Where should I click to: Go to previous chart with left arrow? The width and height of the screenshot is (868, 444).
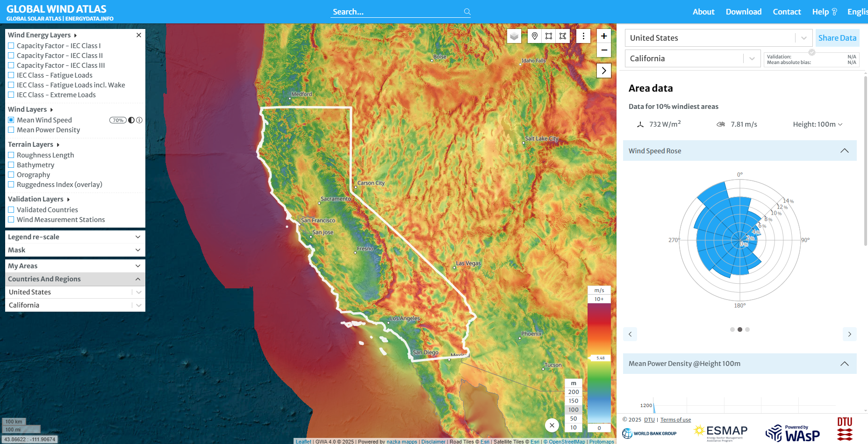coord(630,334)
